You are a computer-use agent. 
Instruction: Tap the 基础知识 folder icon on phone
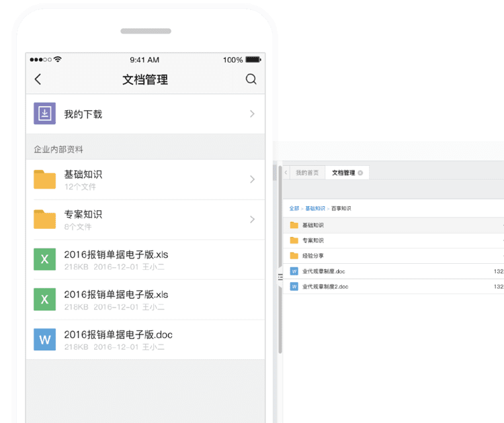click(45, 179)
